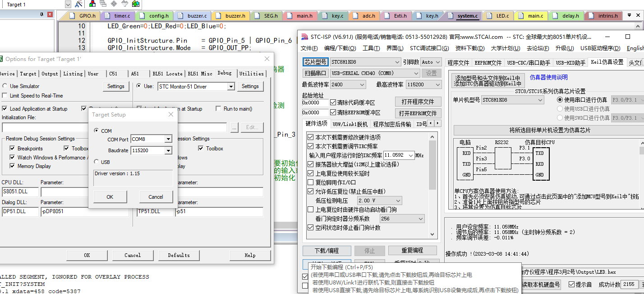Select the COM radio button in Target Setup
Screen dimensions: 644x294
click(x=97, y=131)
